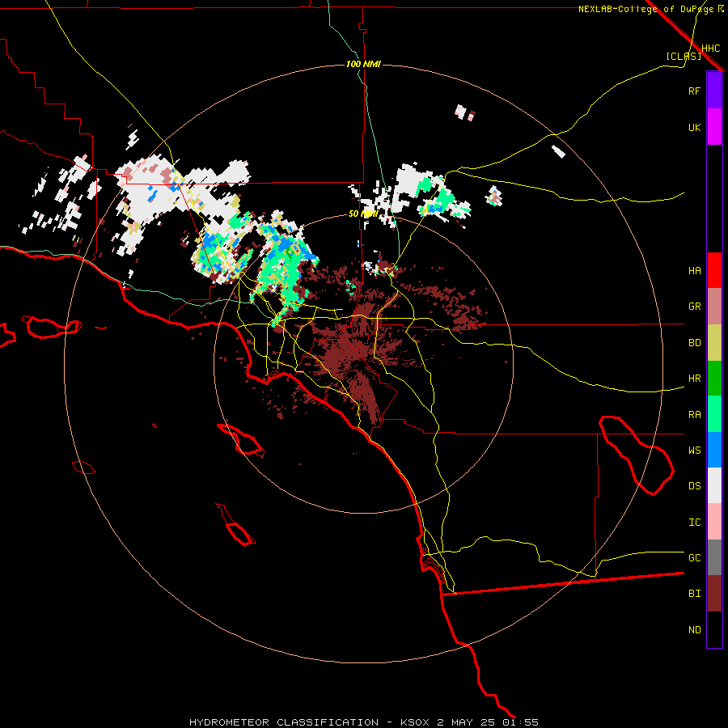Click the NEXLAB-College of DuPage credit text
Screen dimensions: 728x728
(650, 9)
